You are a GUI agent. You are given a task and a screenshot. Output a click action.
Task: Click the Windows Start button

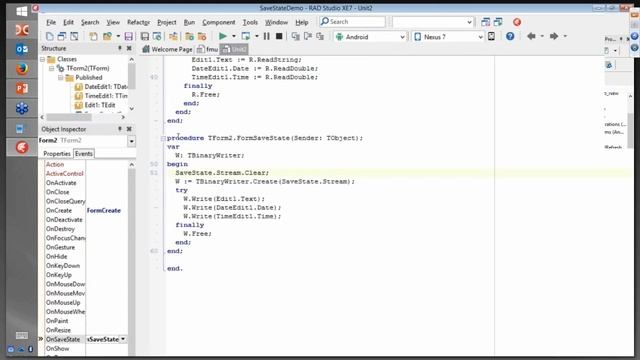point(22,11)
